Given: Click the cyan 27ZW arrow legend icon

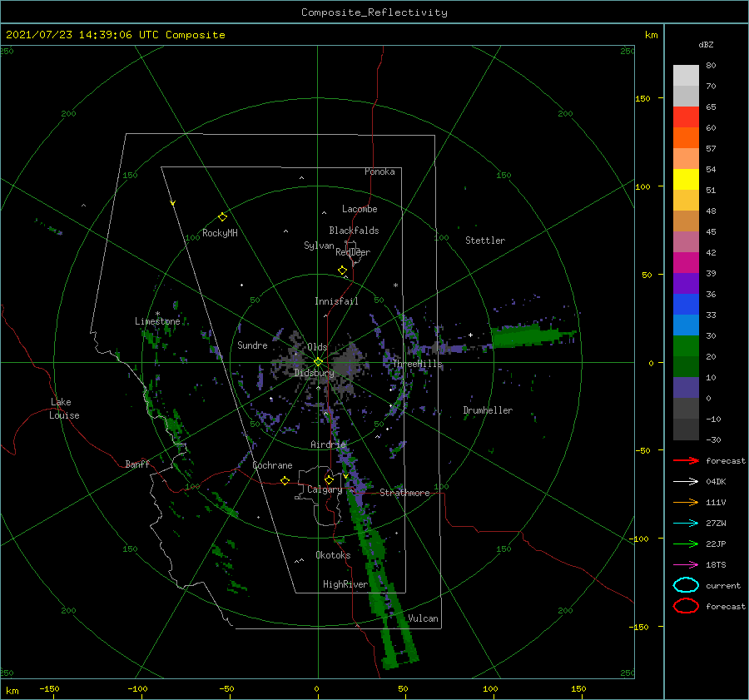Looking at the screenshot, I should pos(686,524).
